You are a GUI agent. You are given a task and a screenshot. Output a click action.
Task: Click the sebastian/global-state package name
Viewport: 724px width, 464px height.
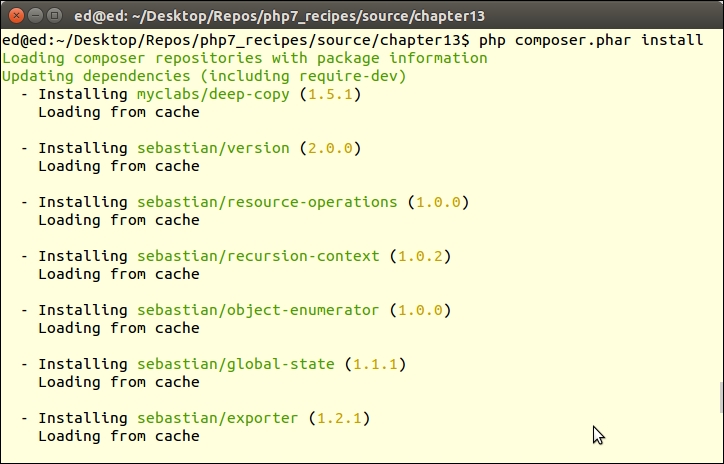tap(235, 364)
